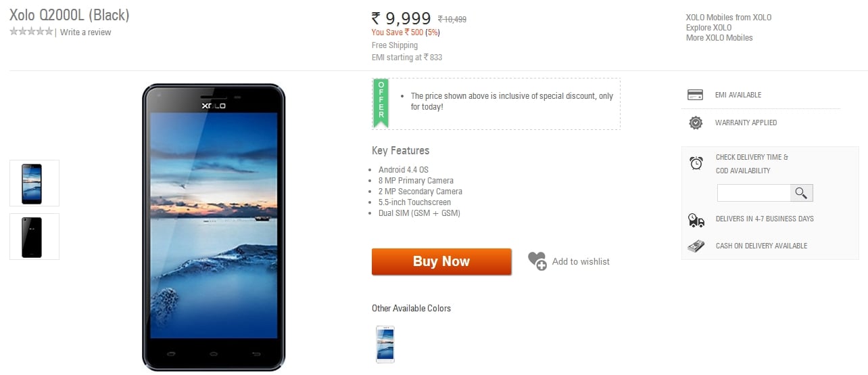
Task: Click the green OFFER ribbon tag
Action: tap(381, 104)
